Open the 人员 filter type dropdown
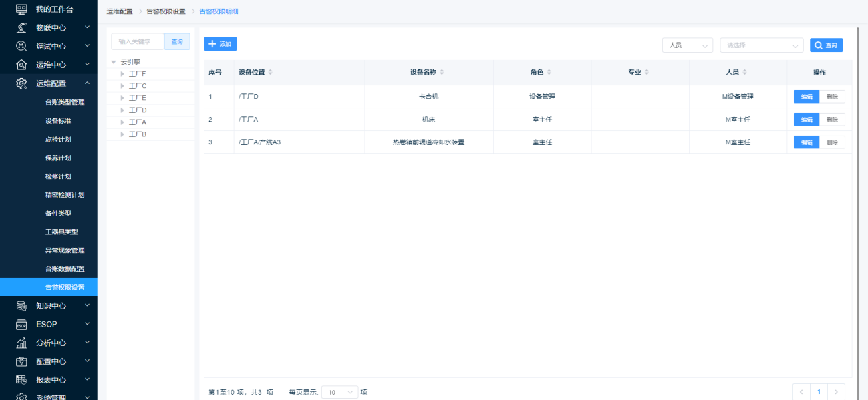The height and width of the screenshot is (400, 868). 687,45
